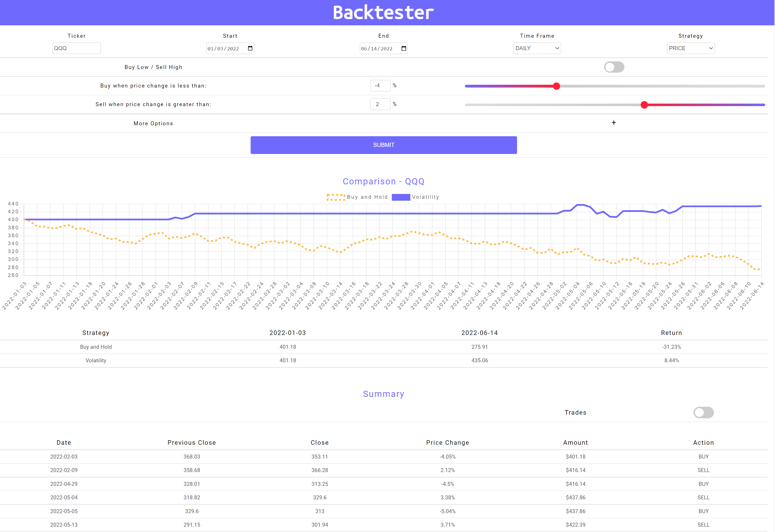Click the Summary section heading
Viewport: 775px width, 532px height.
pos(384,394)
